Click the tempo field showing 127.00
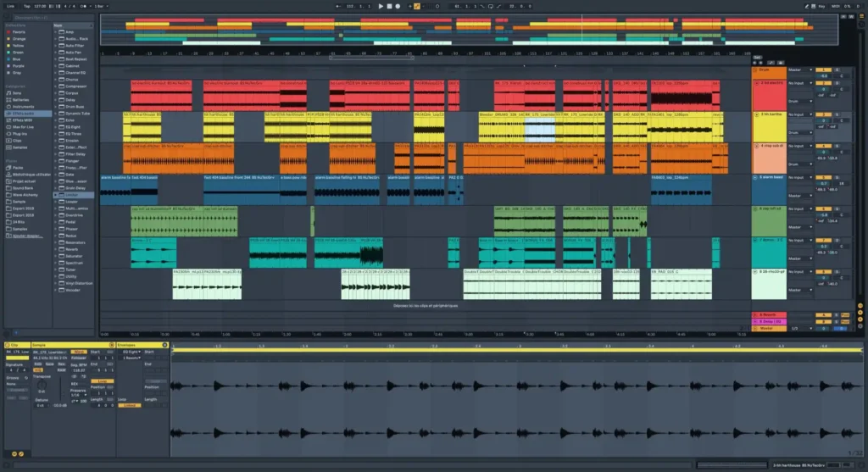The height and width of the screenshot is (472, 868). 40,6
